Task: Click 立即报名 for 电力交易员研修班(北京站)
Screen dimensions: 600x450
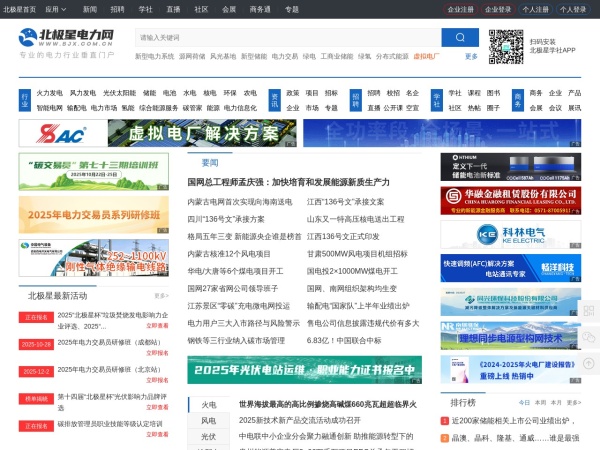Action: pyautogui.click(x=157, y=380)
